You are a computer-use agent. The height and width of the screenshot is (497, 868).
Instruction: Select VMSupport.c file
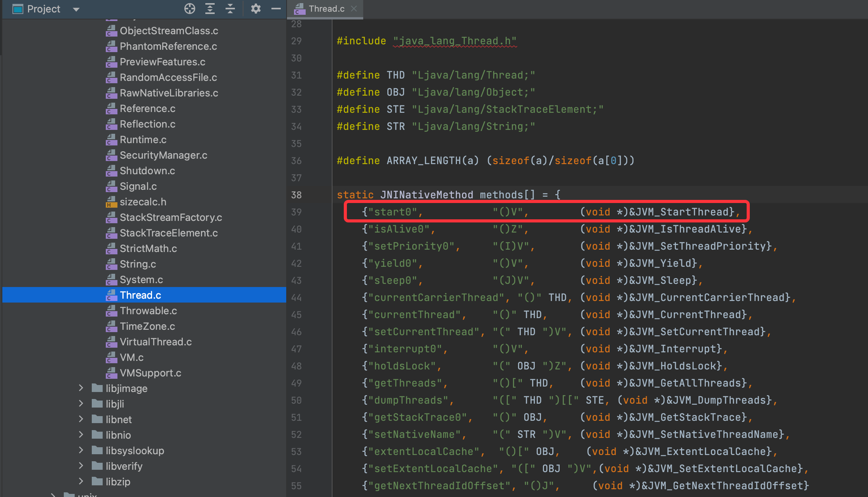pos(150,373)
